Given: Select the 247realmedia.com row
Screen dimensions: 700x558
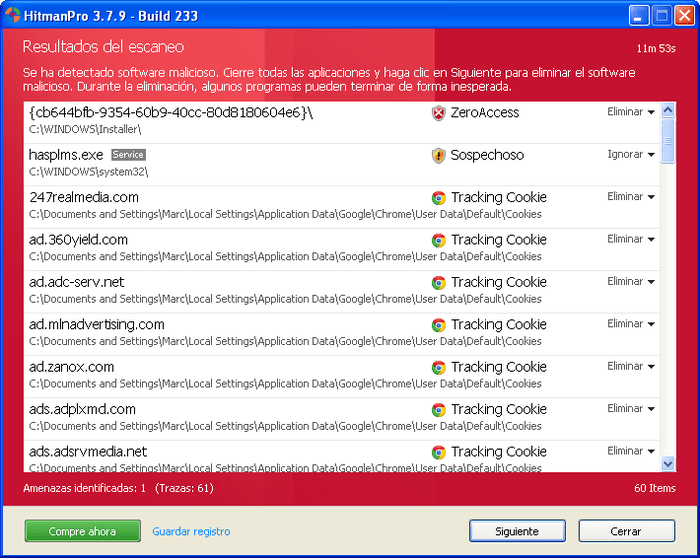Looking at the screenshot, I should (342, 207).
